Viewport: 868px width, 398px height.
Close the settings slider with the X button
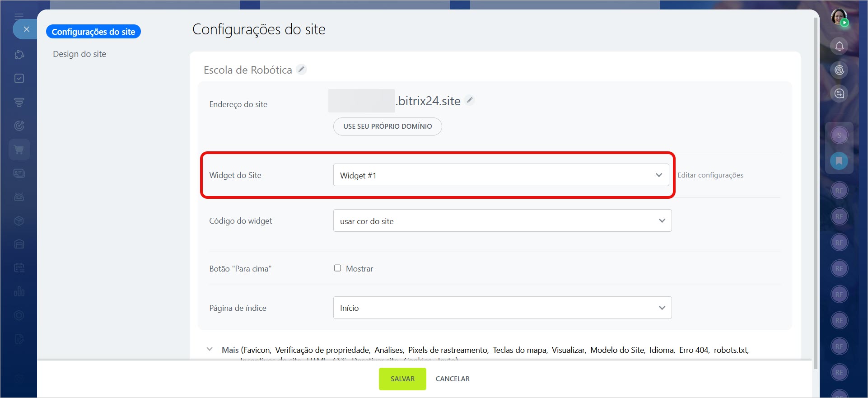[x=26, y=29]
